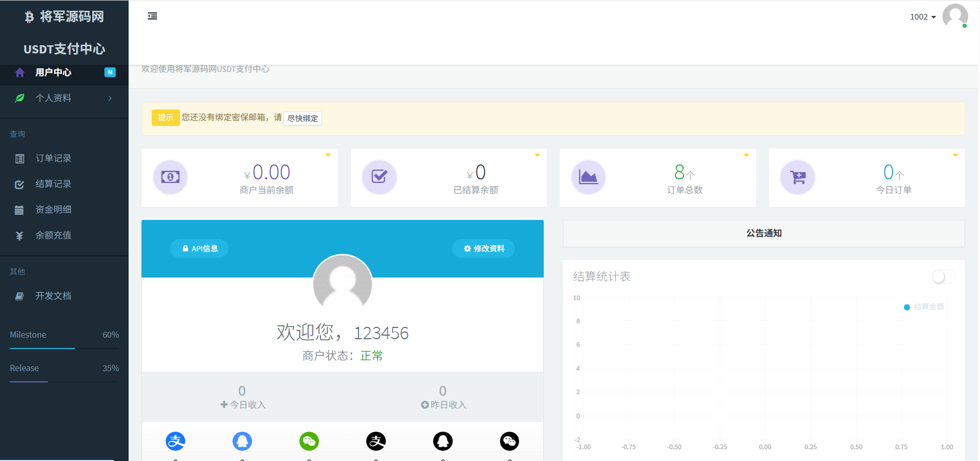This screenshot has height=461, width=980.
Task: Open the 个人资料 menu item
Action: click(x=64, y=98)
